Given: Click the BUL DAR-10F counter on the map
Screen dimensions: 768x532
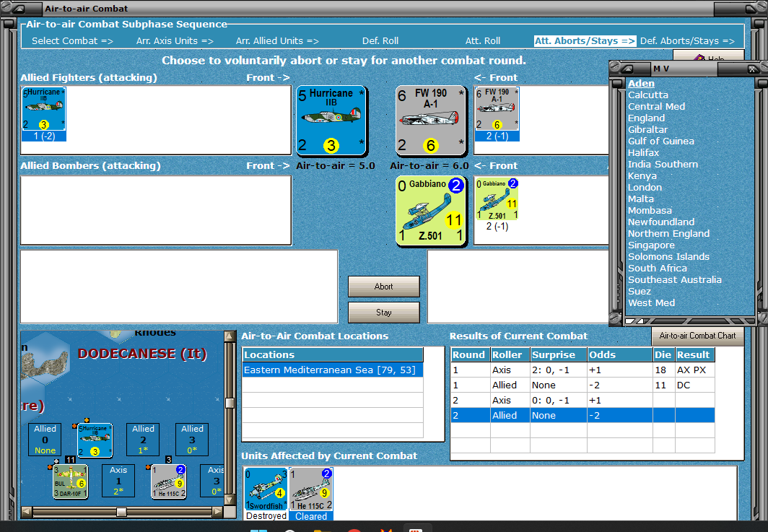Looking at the screenshot, I should click(71, 481).
